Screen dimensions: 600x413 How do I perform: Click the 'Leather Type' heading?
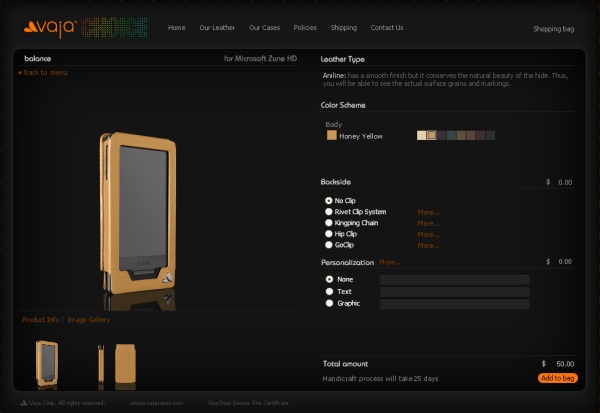pos(342,59)
